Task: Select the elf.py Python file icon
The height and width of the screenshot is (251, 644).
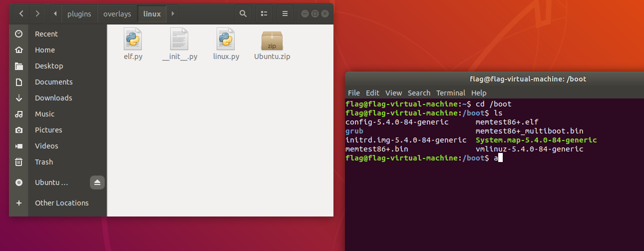Action: pyautogui.click(x=133, y=38)
